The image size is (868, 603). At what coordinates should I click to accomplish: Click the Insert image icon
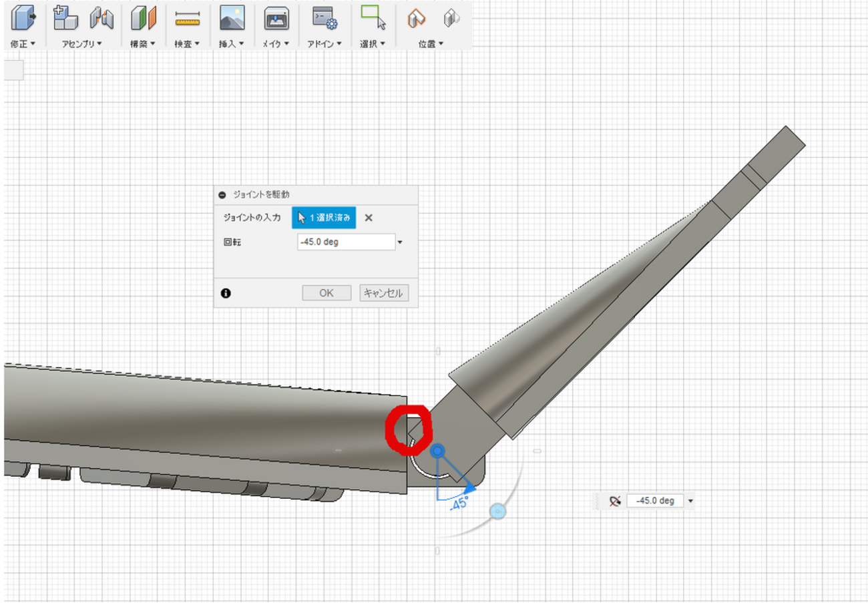point(232,18)
